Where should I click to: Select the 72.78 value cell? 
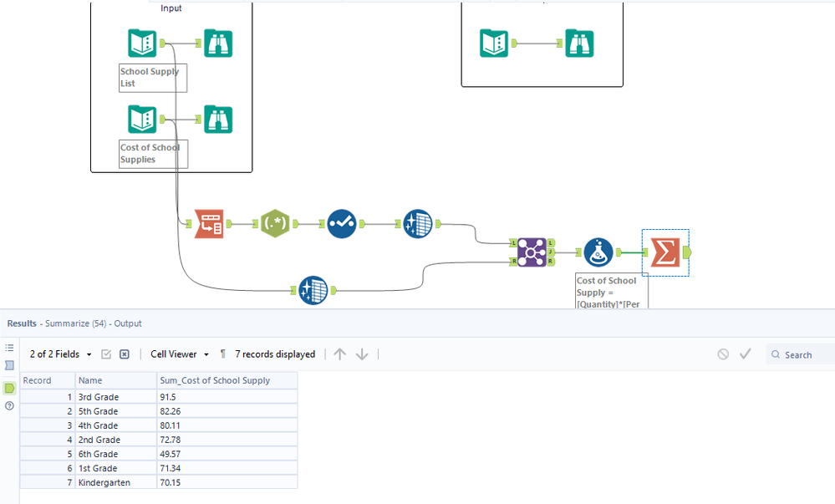click(227, 440)
